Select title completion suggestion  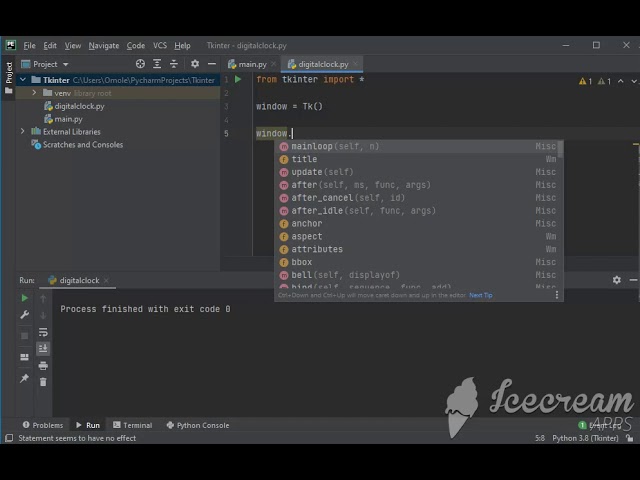(x=416, y=159)
